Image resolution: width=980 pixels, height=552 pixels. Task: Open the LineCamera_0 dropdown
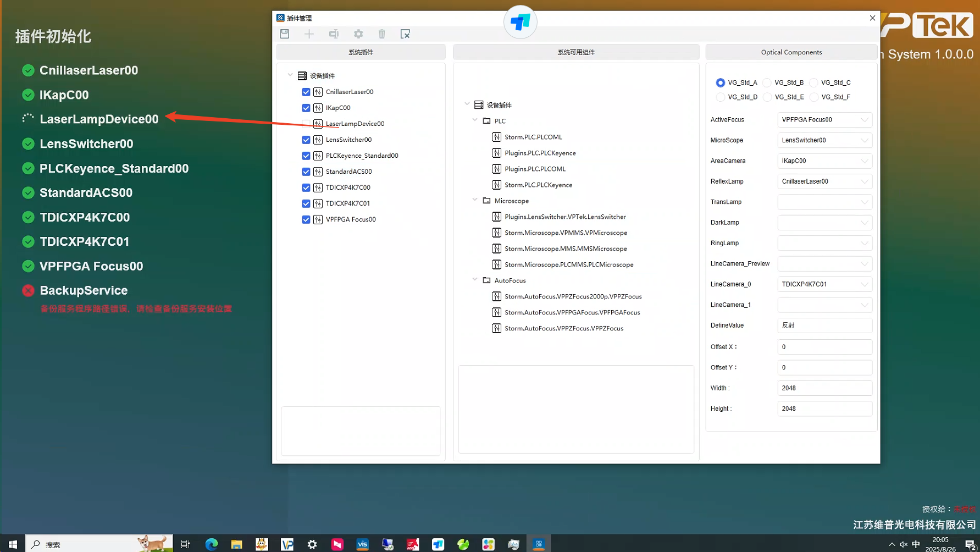[x=824, y=284]
